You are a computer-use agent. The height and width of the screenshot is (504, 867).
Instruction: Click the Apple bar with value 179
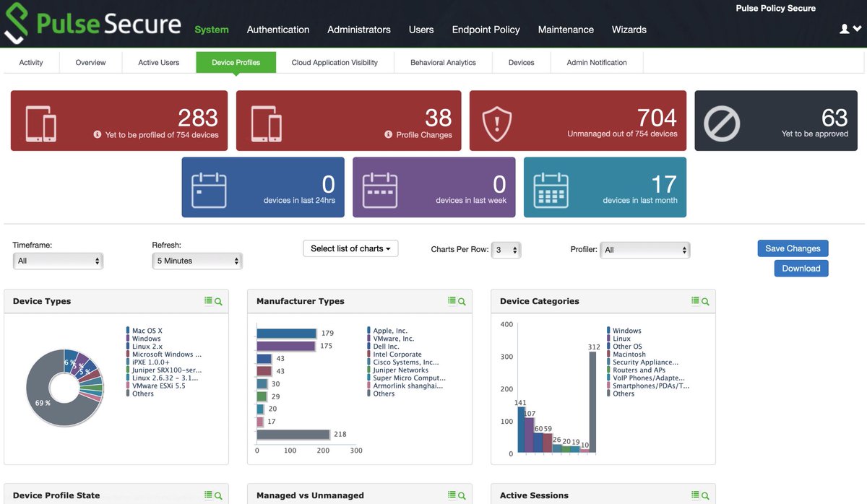coord(287,334)
